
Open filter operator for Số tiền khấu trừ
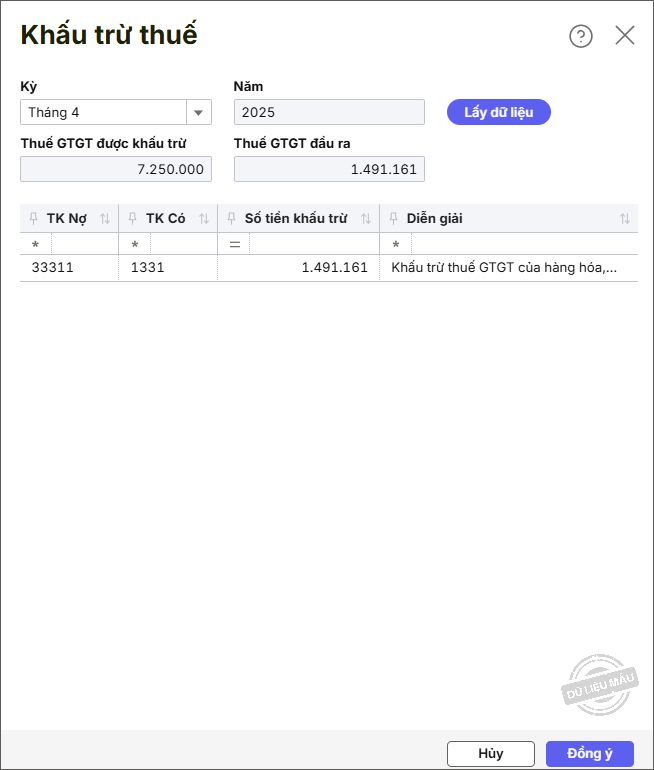point(234,245)
